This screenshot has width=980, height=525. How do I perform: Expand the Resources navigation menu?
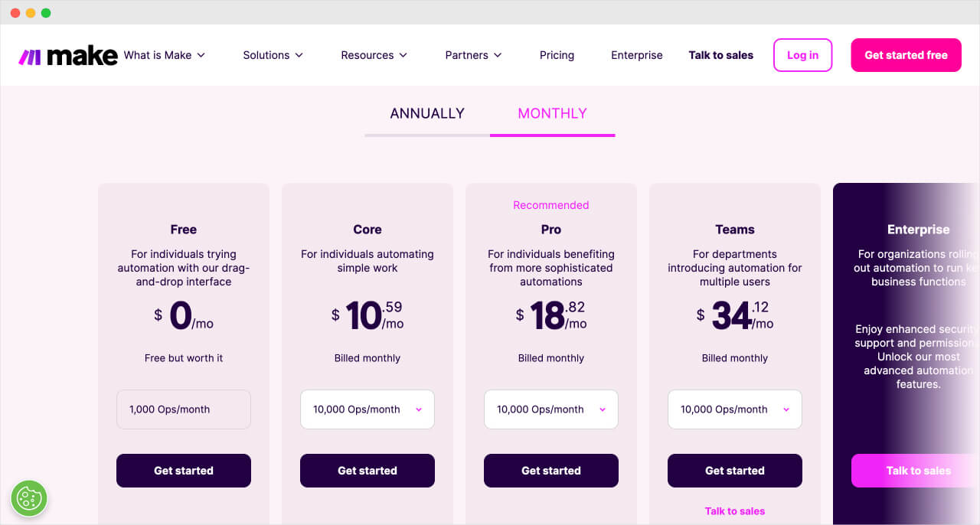point(374,54)
